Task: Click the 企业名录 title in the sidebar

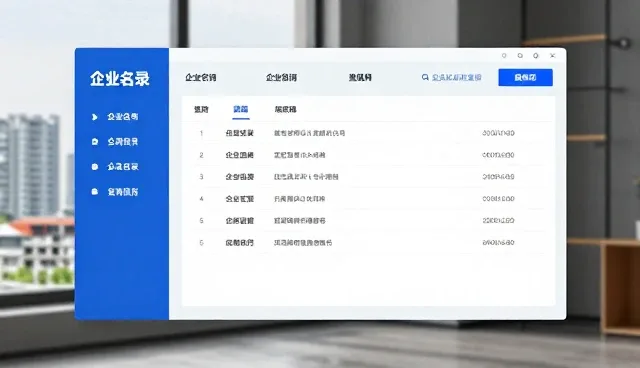Action: (120, 78)
